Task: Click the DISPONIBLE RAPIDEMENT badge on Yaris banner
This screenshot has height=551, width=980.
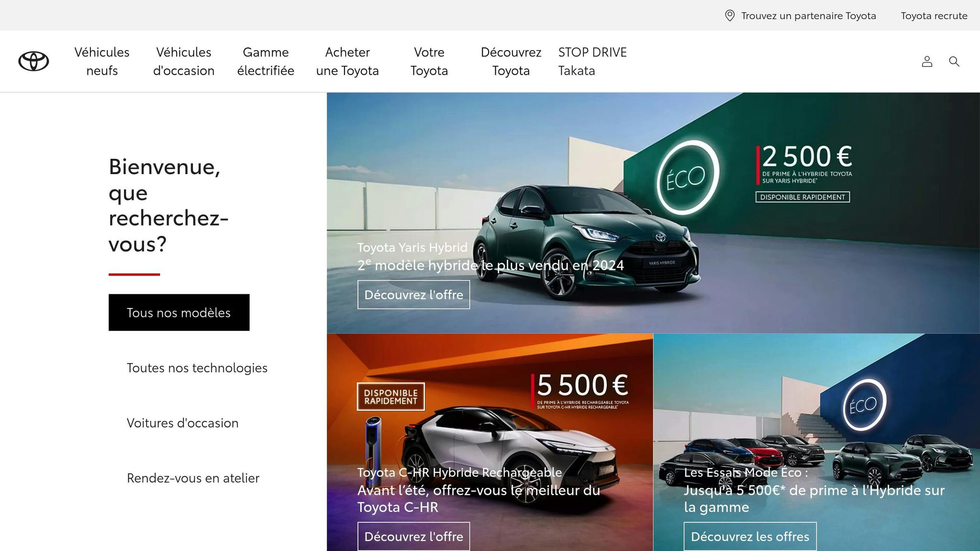Action: point(802,197)
